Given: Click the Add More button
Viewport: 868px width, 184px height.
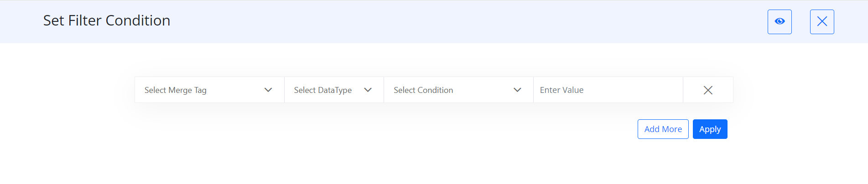Looking at the screenshot, I should [663, 129].
